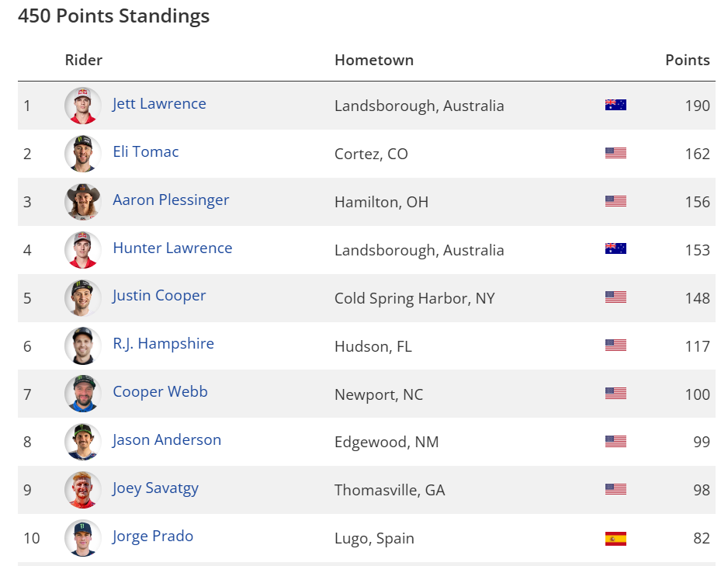Image resolution: width=728 pixels, height=566 pixels.
Task: Open Eli Tomac's rider profile link
Action: [x=146, y=152]
